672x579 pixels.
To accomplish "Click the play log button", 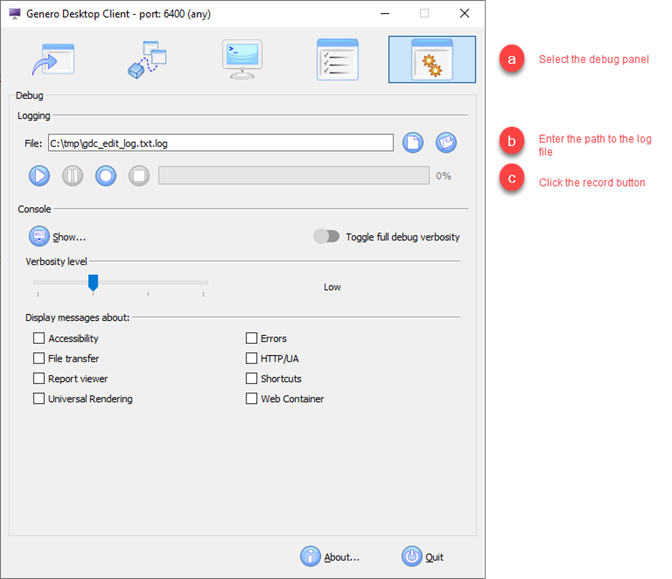I will [x=39, y=176].
